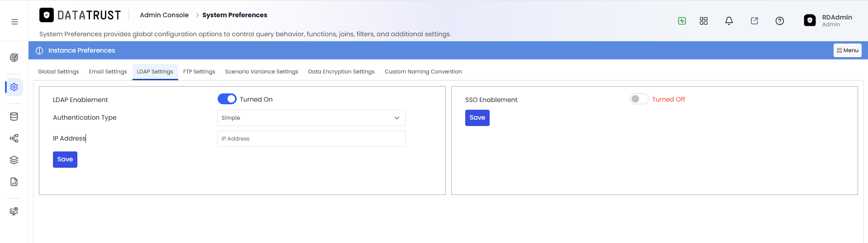Click the DataTrust shield logo
Viewport: 868px width, 243px height.
[x=46, y=15]
